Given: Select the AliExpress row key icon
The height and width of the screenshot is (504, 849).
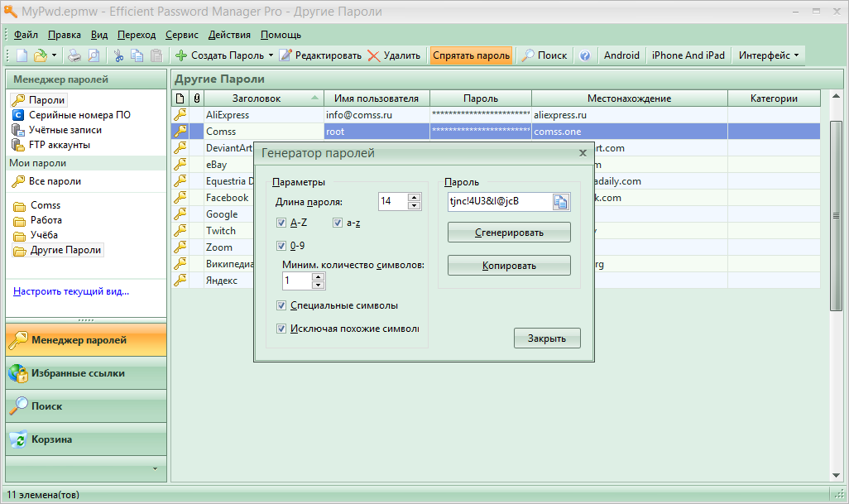Looking at the screenshot, I should coord(180,115).
